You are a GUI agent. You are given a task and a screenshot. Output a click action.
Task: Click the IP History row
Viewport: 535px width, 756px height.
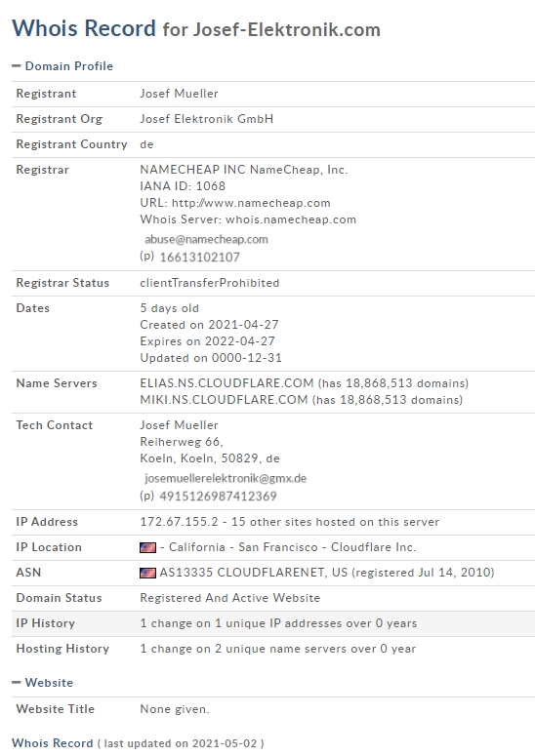(x=273, y=623)
